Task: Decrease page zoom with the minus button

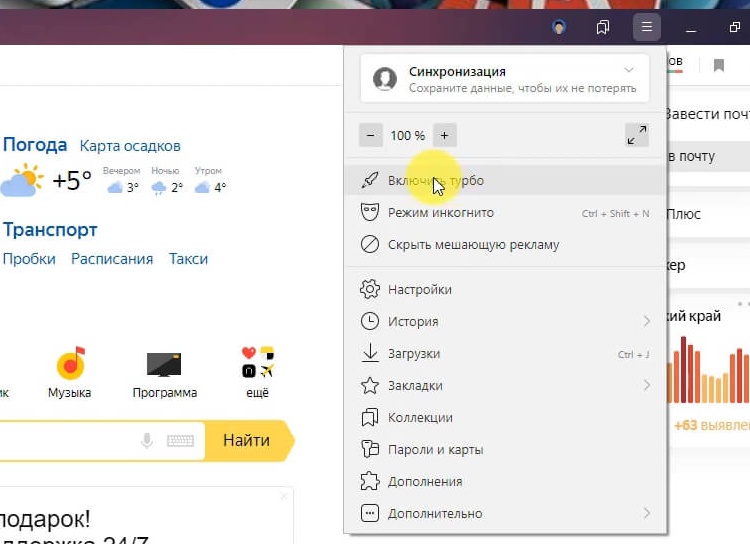Action: point(371,135)
